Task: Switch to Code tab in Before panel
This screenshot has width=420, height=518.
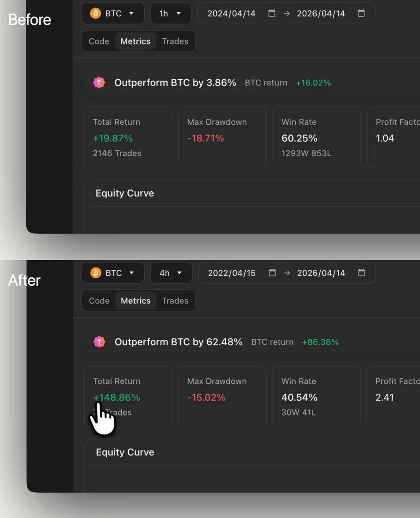Action: tap(99, 41)
